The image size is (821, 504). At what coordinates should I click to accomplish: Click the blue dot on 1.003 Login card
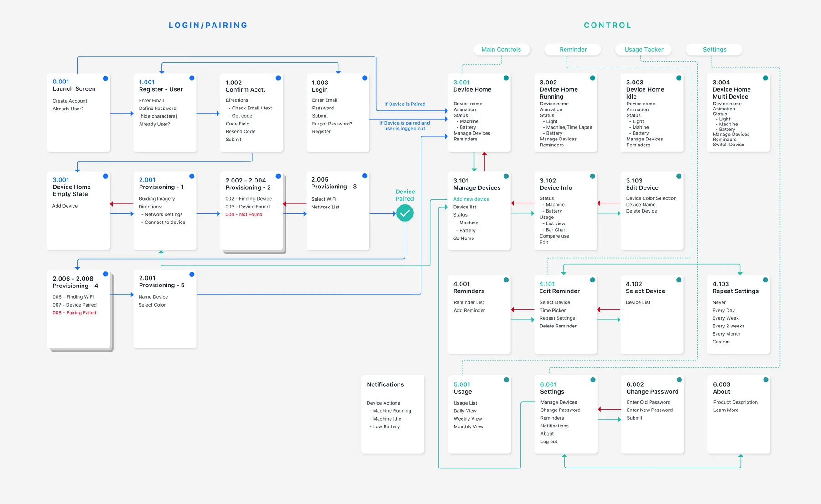pos(365,78)
